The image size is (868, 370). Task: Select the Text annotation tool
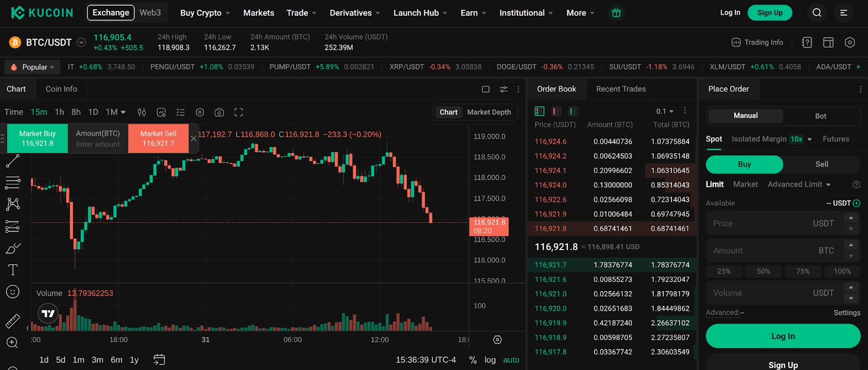12,270
